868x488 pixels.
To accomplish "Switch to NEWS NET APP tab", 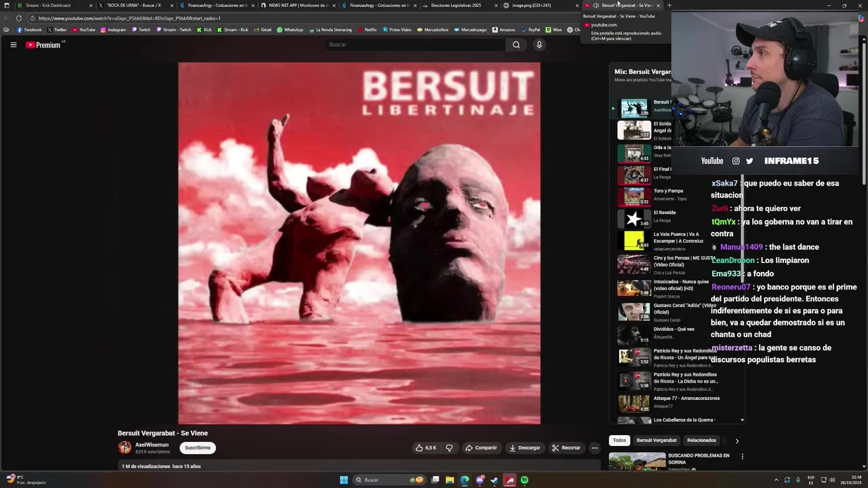I will coord(298,5).
